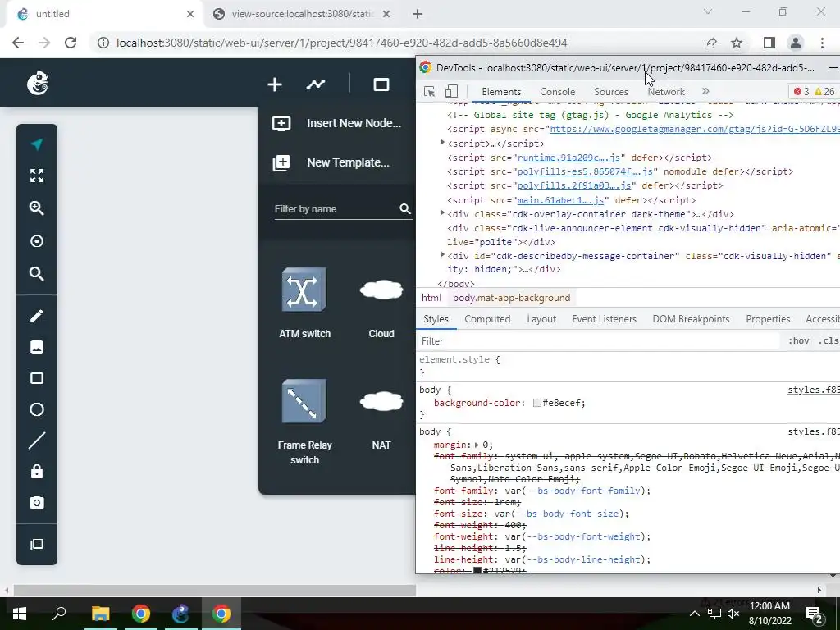This screenshot has height=630, width=840.
Task: Switch to the DevTools Elements tab
Action: pos(501,92)
